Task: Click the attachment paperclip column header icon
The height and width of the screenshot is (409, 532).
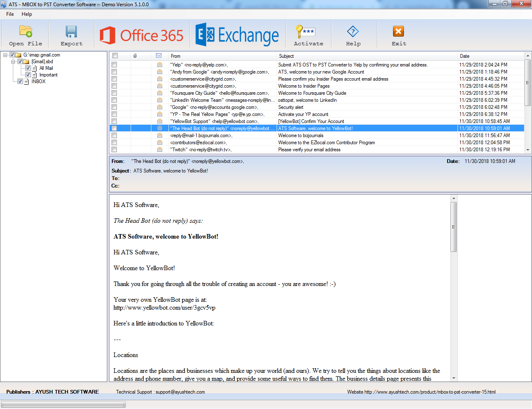Action: click(135, 56)
